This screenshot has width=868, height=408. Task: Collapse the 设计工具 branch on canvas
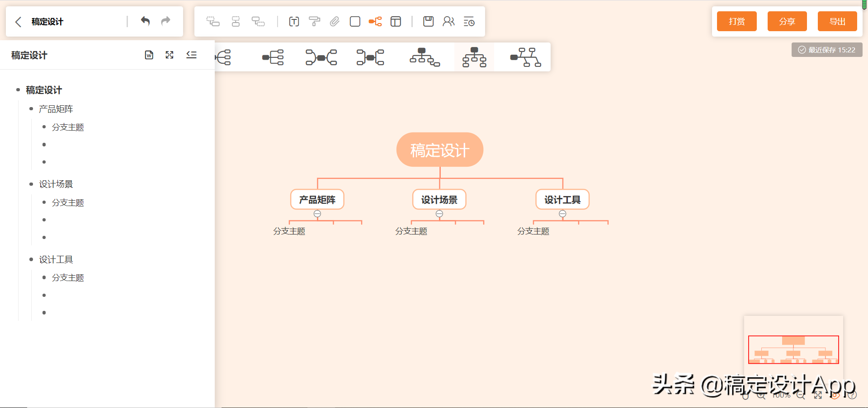(562, 214)
